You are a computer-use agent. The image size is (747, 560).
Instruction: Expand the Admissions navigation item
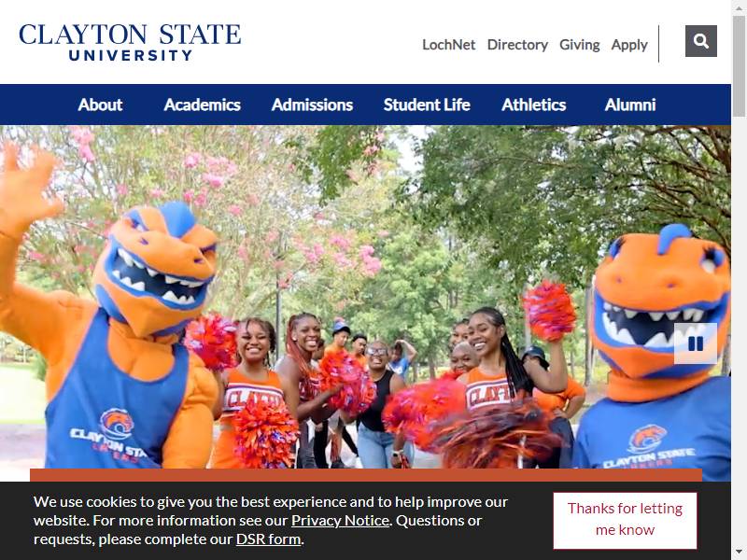[312, 105]
